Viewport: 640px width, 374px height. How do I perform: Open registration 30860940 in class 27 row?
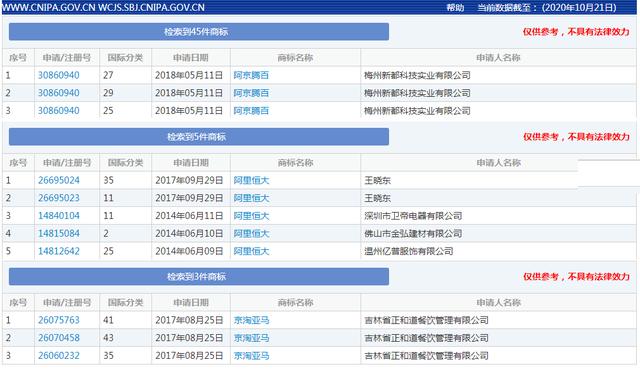click(59, 76)
